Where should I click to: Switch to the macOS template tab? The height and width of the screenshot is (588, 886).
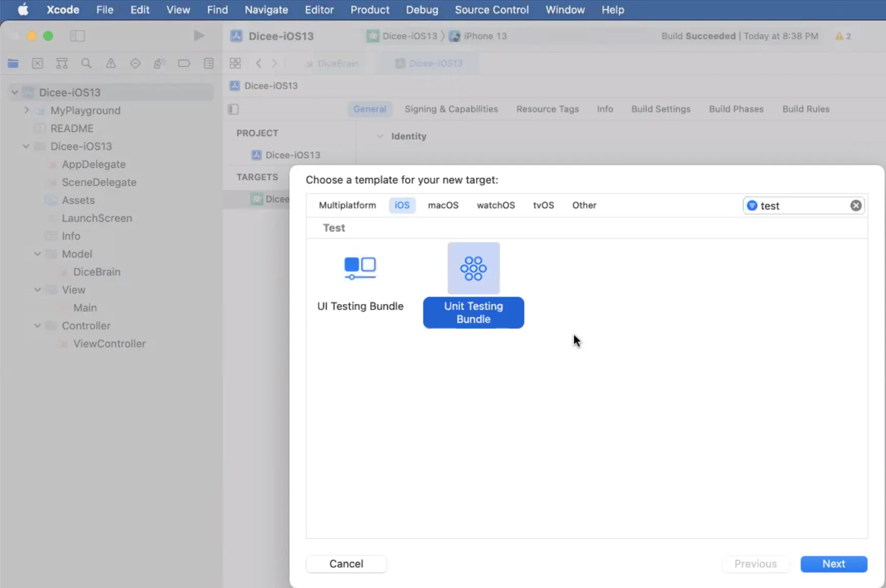tap(443, 205)
